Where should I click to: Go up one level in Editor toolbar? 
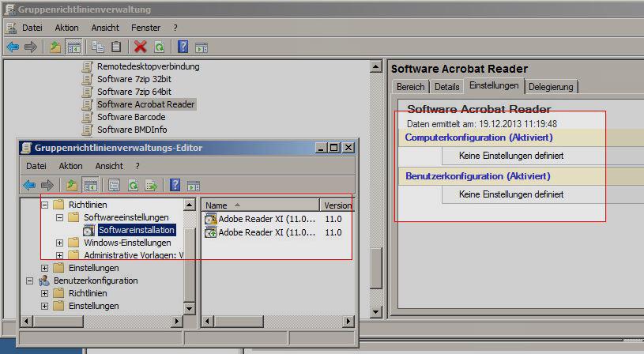point(72,185)
